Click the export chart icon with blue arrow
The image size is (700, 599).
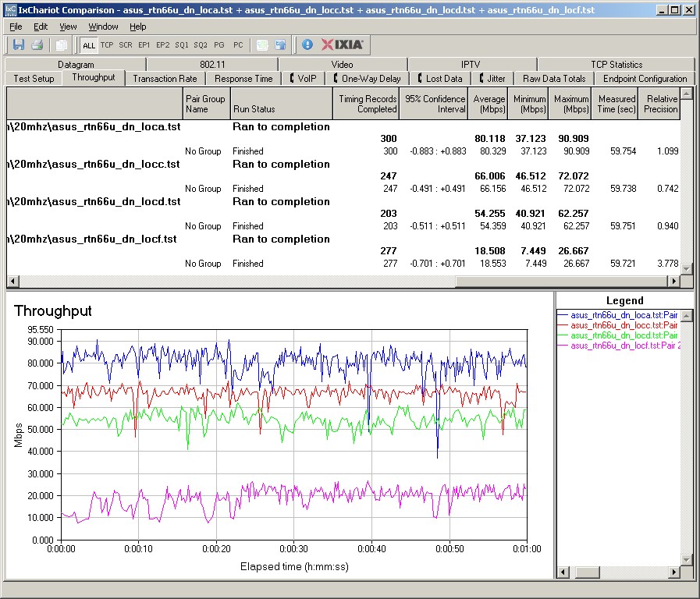[x=281, y=44]
